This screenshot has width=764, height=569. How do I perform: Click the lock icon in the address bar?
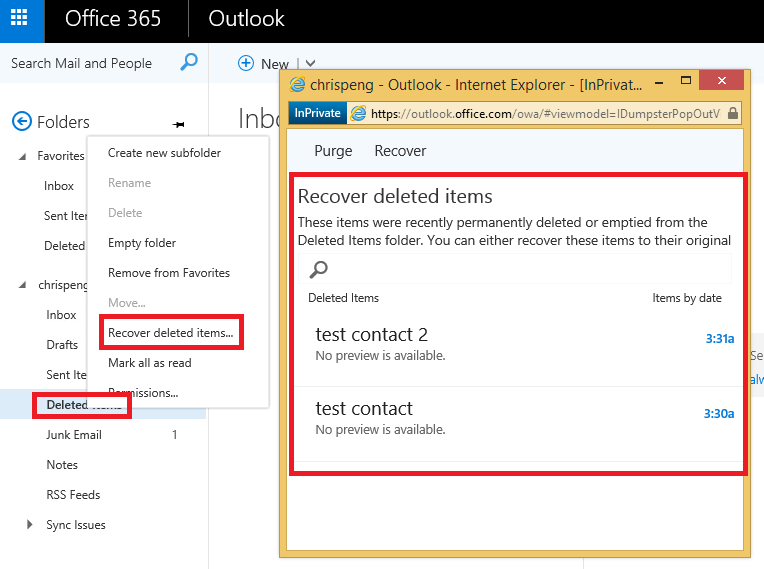click(x=732, y=114)
